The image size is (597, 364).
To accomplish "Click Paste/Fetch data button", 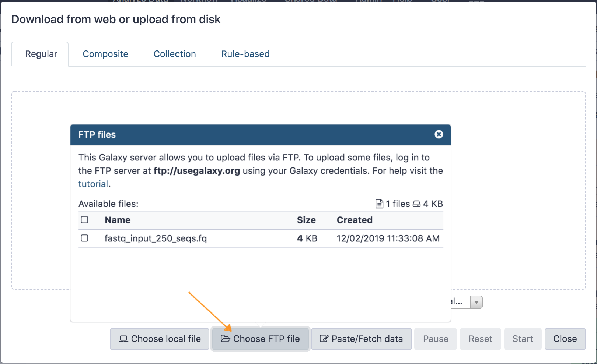I will (x=361, y=339).
